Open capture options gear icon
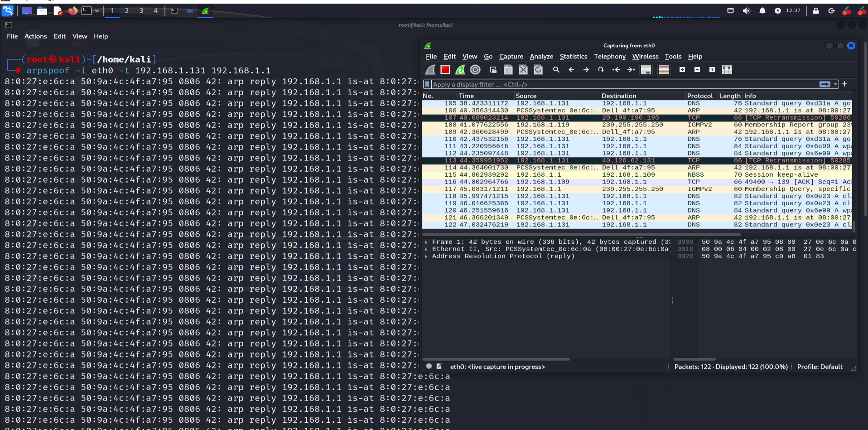This screenshot has width=868, height=430. 475,70
